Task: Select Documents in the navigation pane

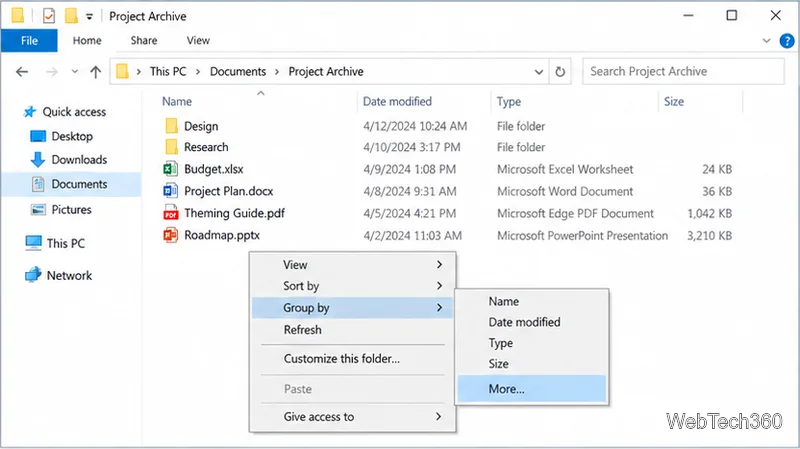Action: (79, 184)
